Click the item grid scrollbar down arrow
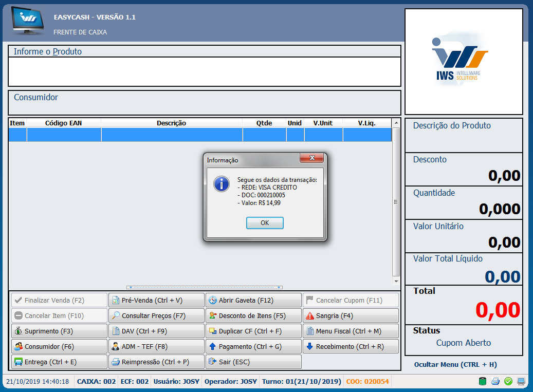This screenshot has width=533, height=392. tap(396, 282)
